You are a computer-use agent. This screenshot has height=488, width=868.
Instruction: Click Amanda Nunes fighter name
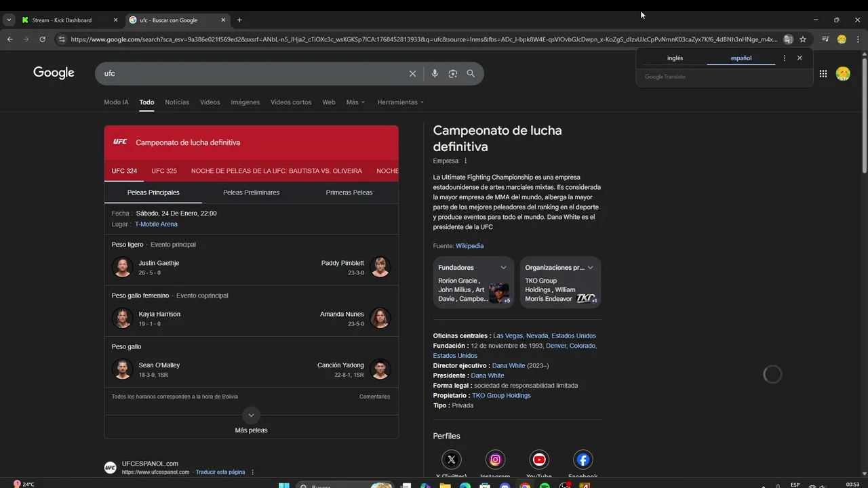pos(342,314)
